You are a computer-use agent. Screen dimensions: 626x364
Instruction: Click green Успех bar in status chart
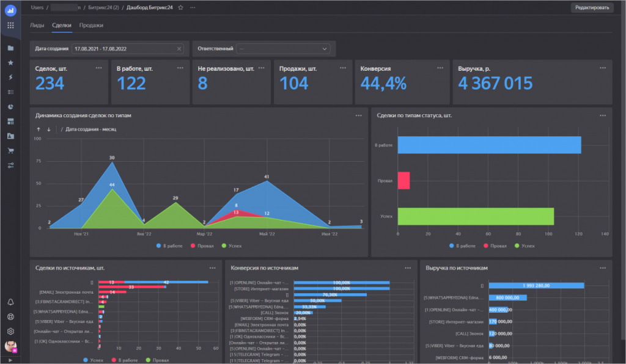pos(476,216)
